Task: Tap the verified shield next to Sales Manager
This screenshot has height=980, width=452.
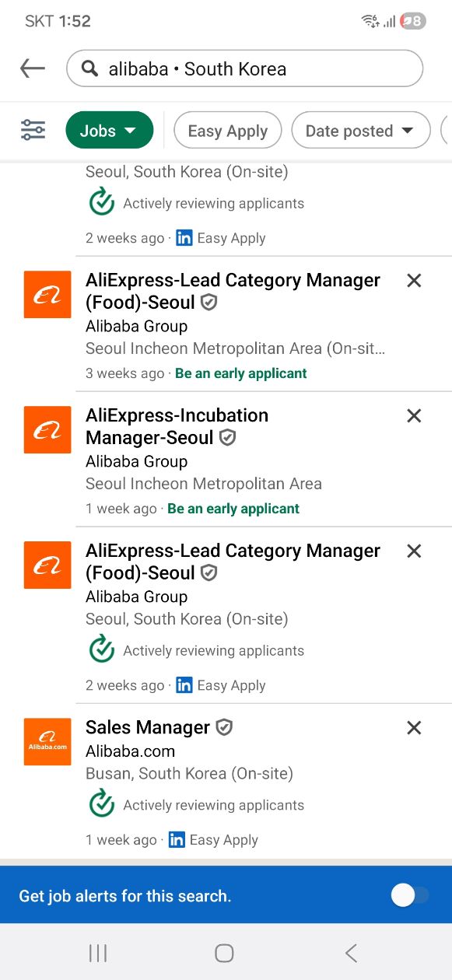Action: pyautogui.click(x=223, y=727)
